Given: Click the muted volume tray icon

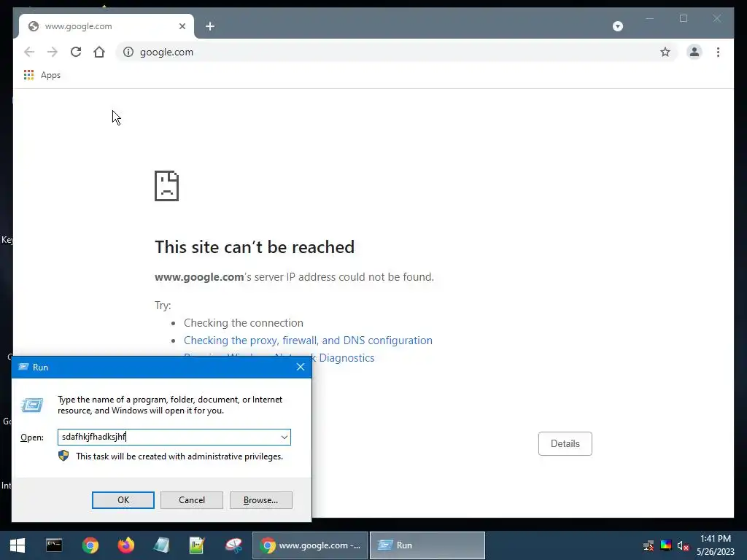Looking at the screenshot, I should [683, 545].
